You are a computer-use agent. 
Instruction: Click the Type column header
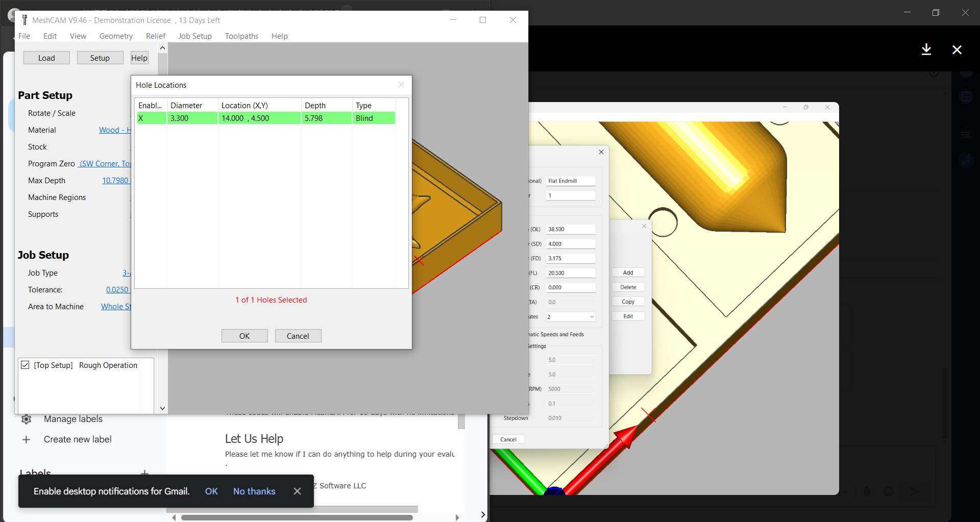pos(374,105)
